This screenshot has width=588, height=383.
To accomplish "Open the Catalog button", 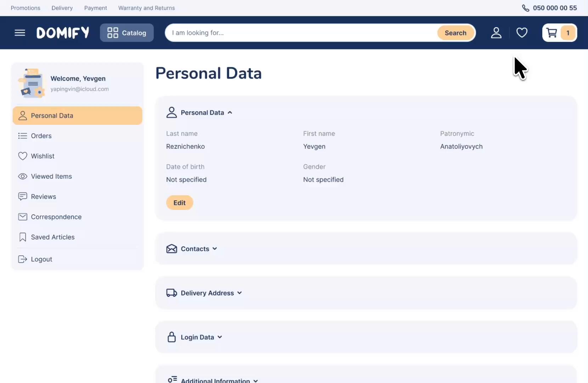I will [127, 33].
